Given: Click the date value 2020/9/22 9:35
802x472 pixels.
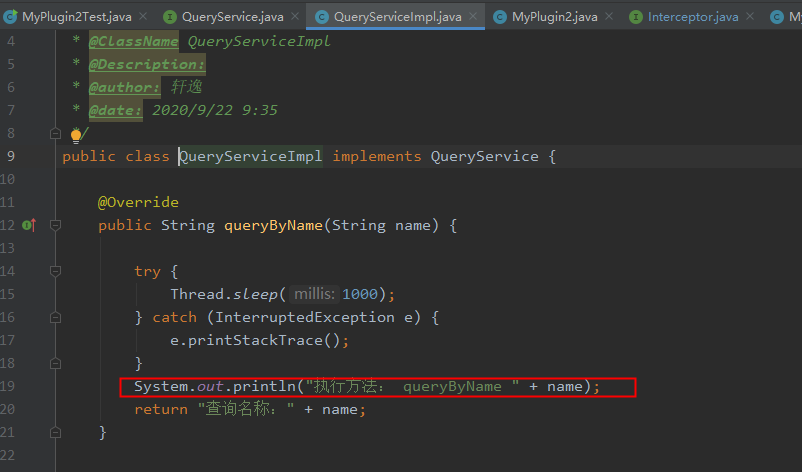Looking at the screenshot, I should (x=215, y=110).
